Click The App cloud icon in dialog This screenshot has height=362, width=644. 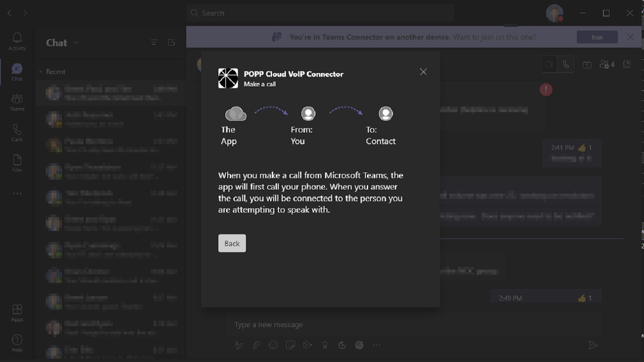(x=236, y=114)
